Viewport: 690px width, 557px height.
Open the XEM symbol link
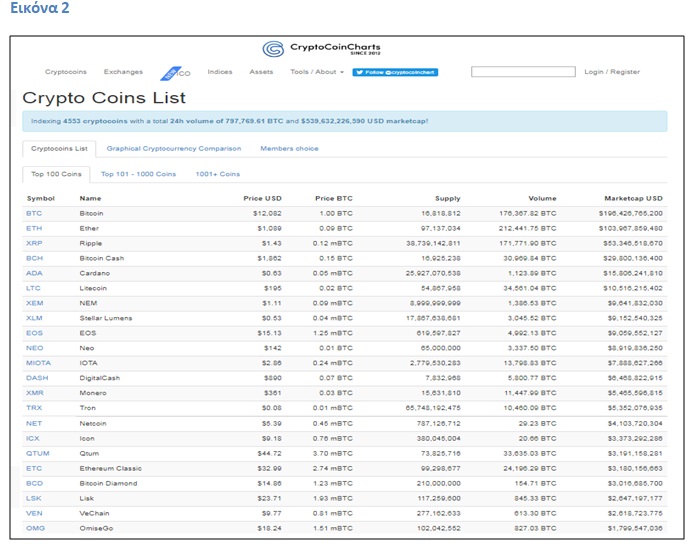point(34,303)
